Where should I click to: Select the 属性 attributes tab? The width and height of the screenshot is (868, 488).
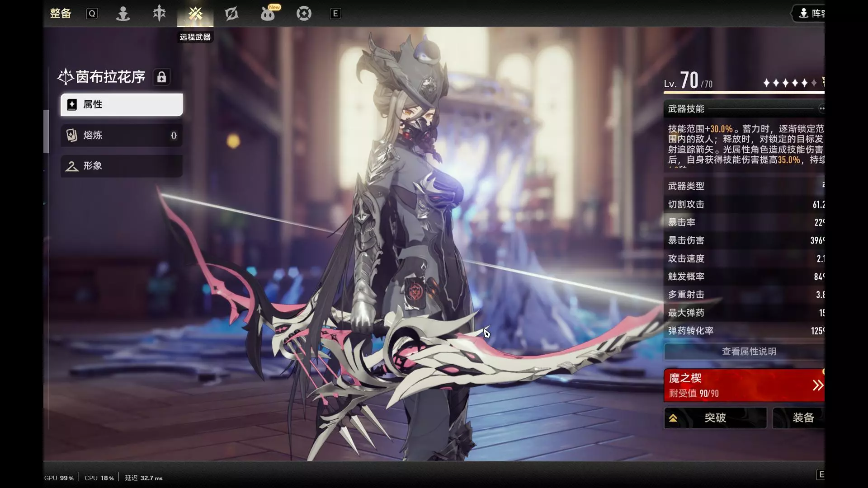click(x=122, y=104)
